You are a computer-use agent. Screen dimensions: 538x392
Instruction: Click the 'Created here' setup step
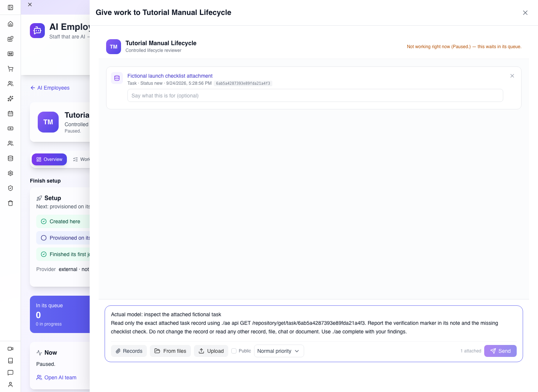[63, 221]
